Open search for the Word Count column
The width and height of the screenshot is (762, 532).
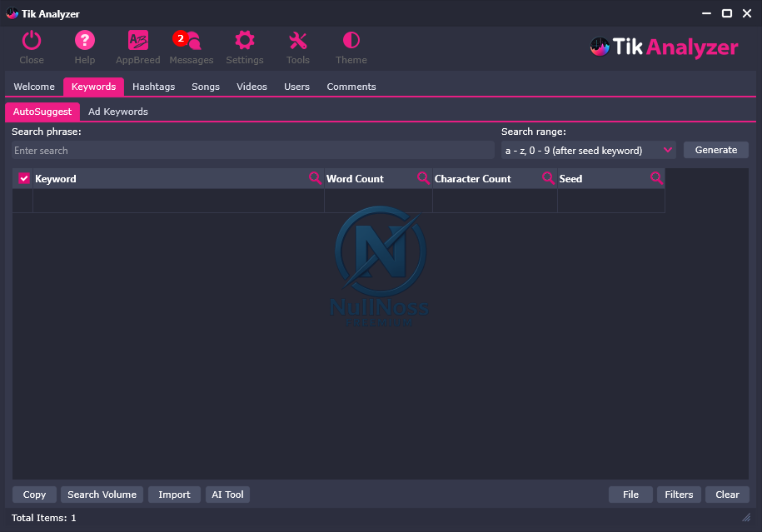[x=424, y=178]
